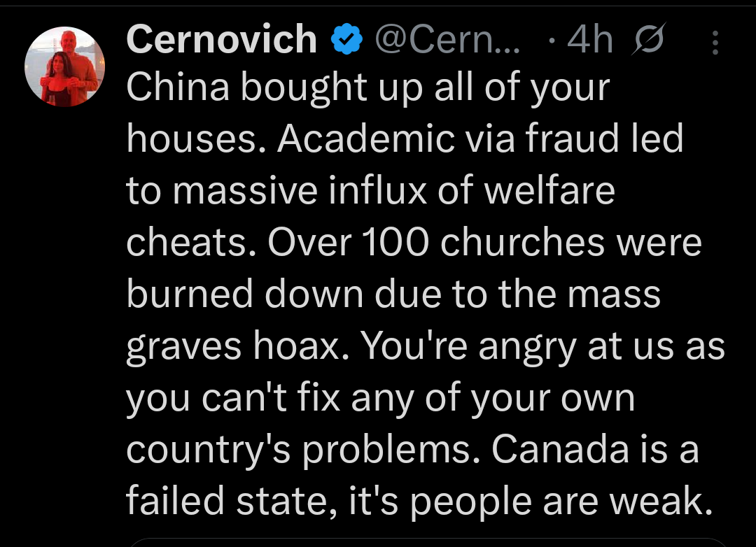This screenshot has width=756, height=547.
Task: Select the line "burned down due to the mass"
Action: click(393, 293)
